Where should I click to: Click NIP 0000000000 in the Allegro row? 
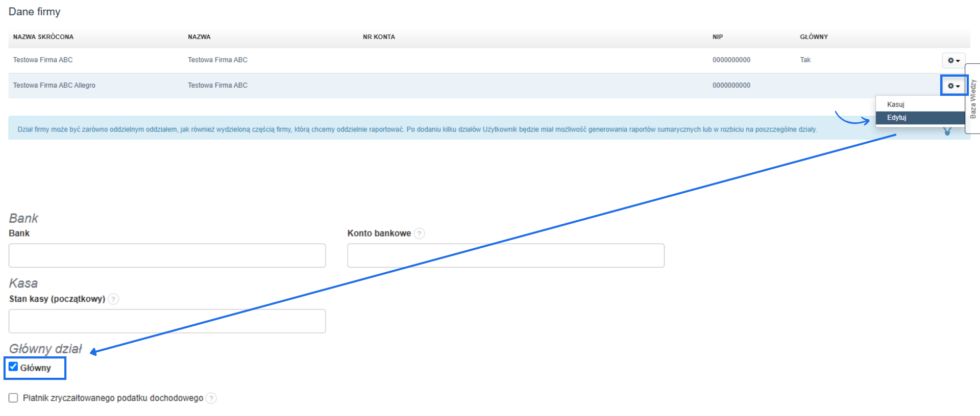pyautogui.click(x=731, y=86)
